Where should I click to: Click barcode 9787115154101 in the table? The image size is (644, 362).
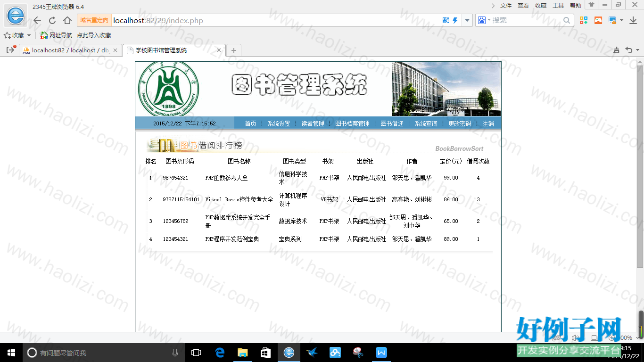[181, 200]
